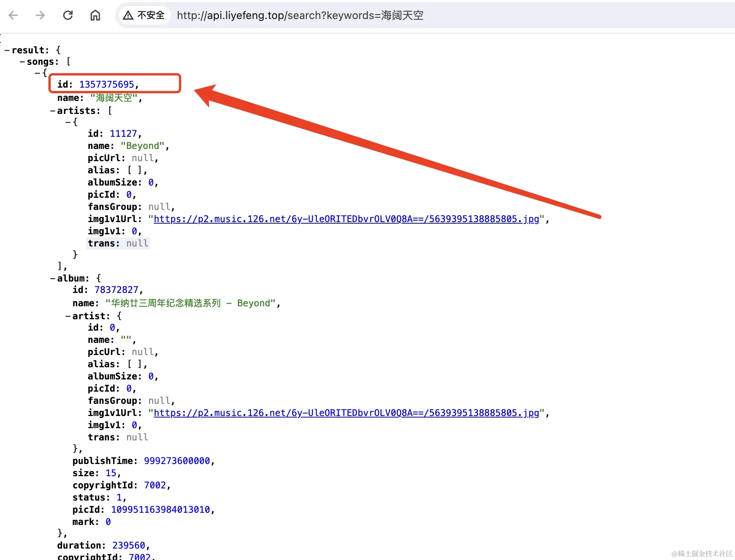Collapse the album artist object
The image size is (735, 560).
[x=68, y=316]
